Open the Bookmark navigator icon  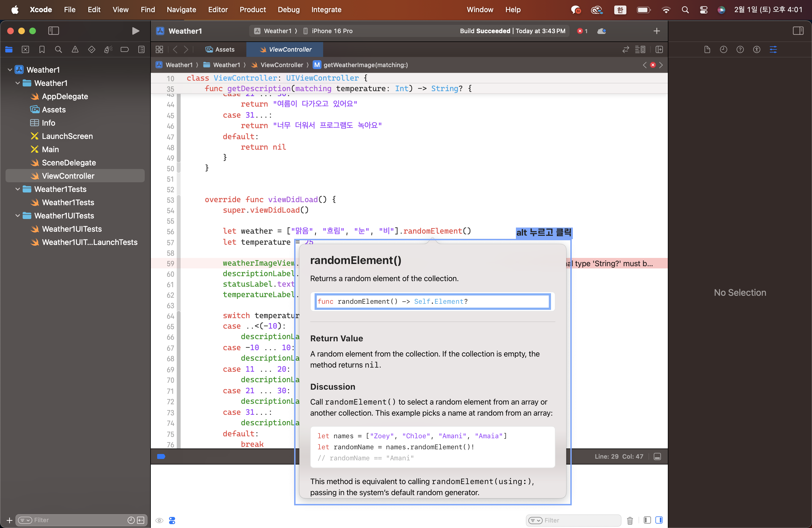[x=42, y=49]
